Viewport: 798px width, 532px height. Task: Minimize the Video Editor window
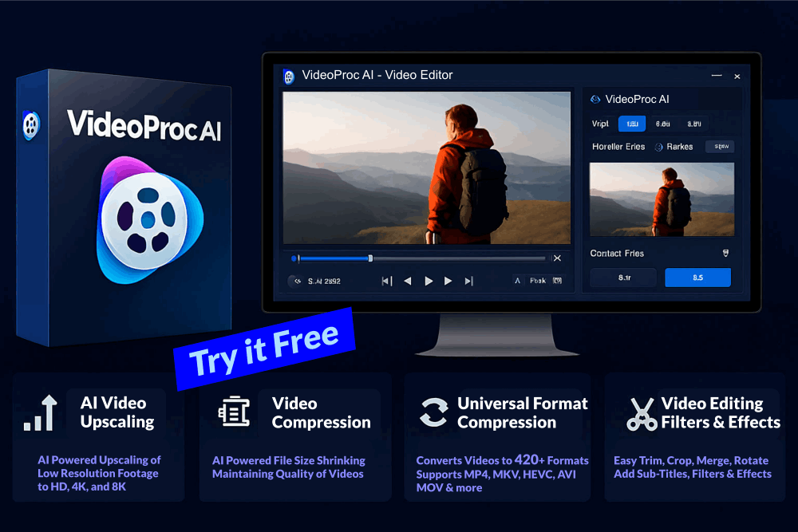tap(717, 75)
